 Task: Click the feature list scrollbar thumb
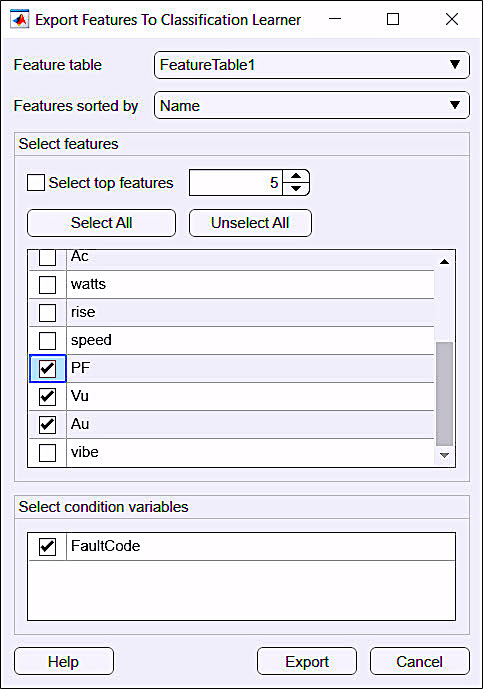click(x=444, y=394)
